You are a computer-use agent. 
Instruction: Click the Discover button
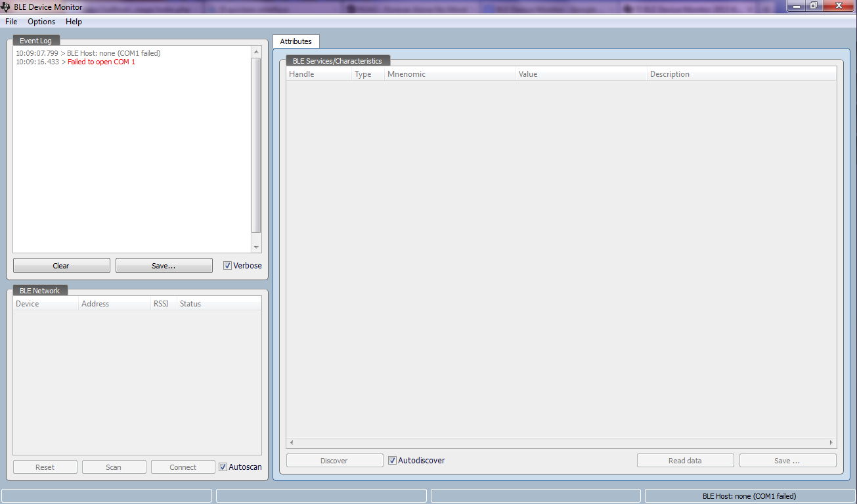[x=334, y=460]
